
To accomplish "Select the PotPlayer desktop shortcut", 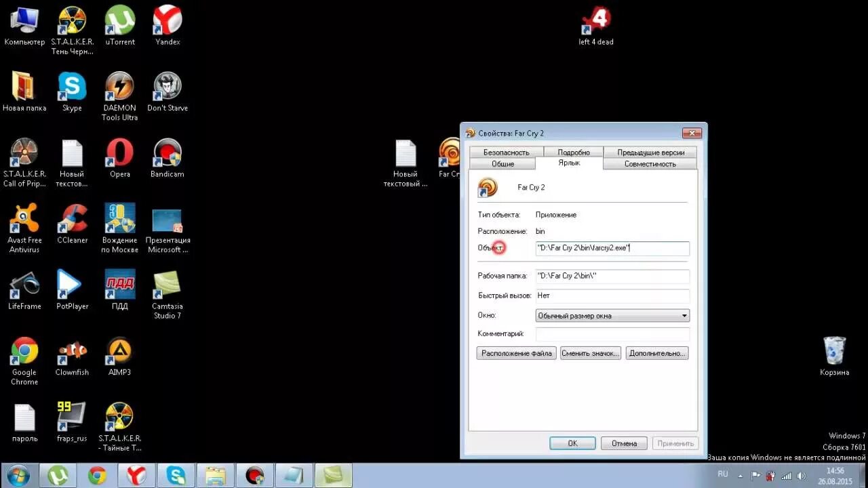I will (73, 291).
